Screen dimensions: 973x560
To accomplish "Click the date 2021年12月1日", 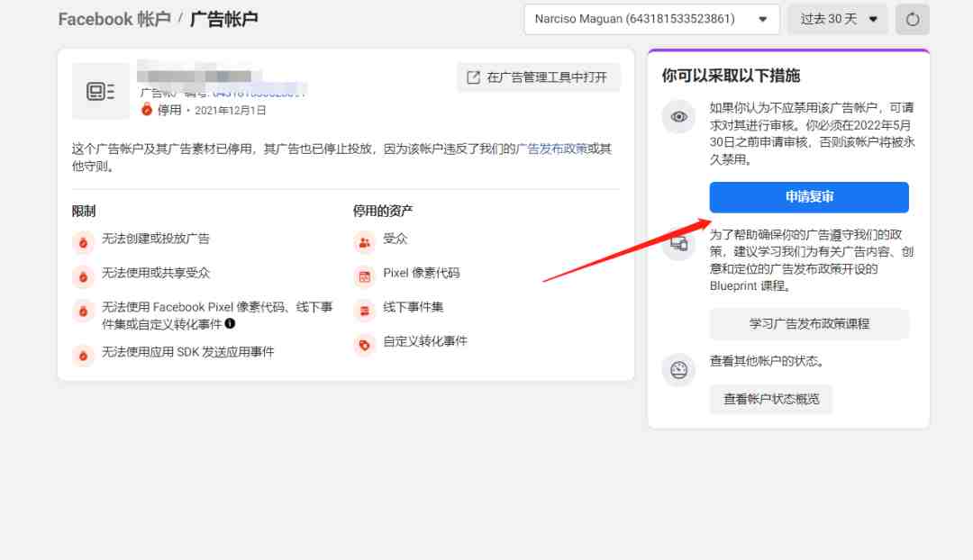I will pos(231,111).
